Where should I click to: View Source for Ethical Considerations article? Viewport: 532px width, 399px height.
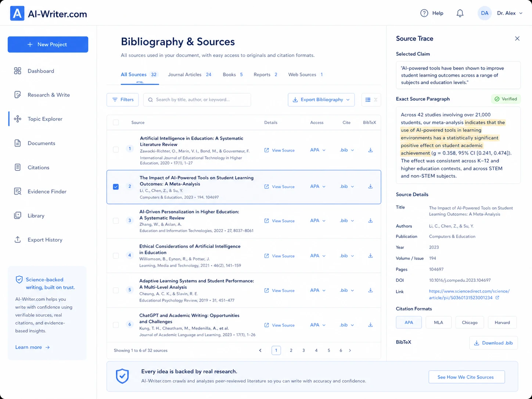(279, 256)
